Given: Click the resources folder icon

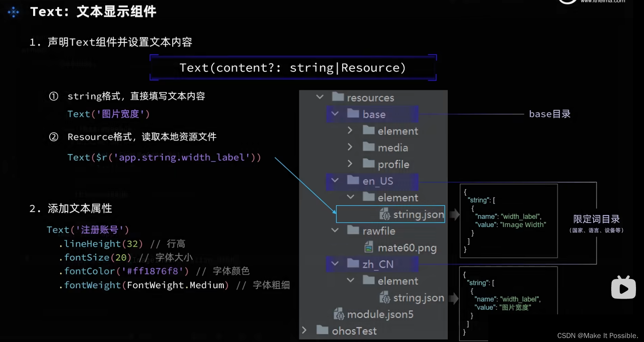Looking at the screenshot, I should click(338, 97).
